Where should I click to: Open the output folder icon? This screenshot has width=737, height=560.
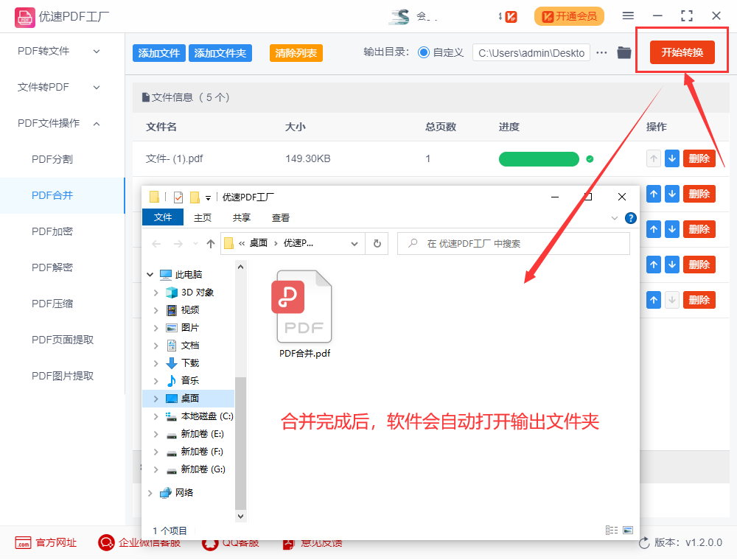pyautogui.click(x=624, y=52)
